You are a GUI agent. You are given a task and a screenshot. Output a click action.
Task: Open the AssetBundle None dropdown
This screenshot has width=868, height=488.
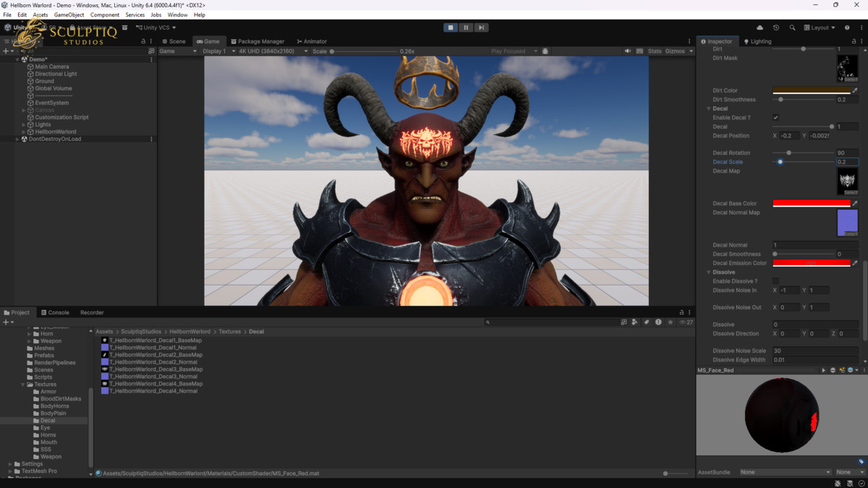tap(785, 472)
